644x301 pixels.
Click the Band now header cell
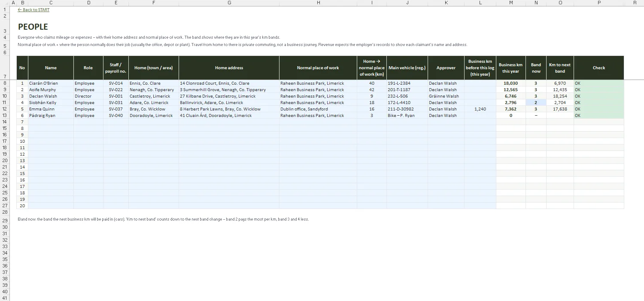click(x=536, y=68)
